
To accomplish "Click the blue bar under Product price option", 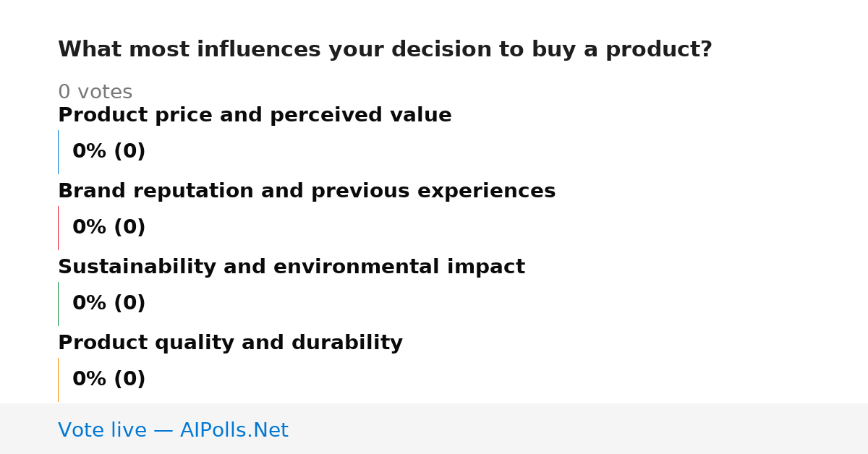I will pyautogui.click(x=58, y=152).
